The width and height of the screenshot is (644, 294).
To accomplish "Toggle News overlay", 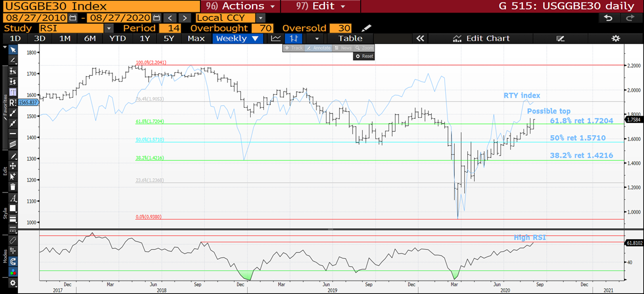I will 343,48.
